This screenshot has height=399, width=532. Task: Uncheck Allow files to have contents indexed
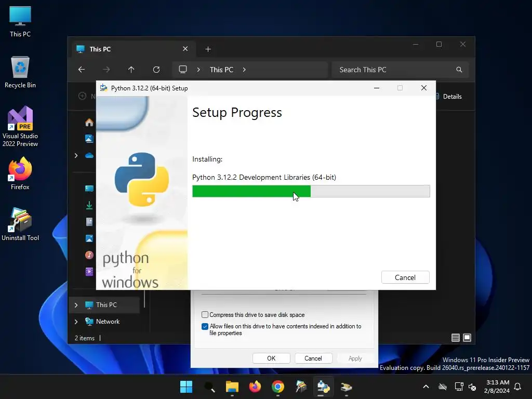[205, 326]
